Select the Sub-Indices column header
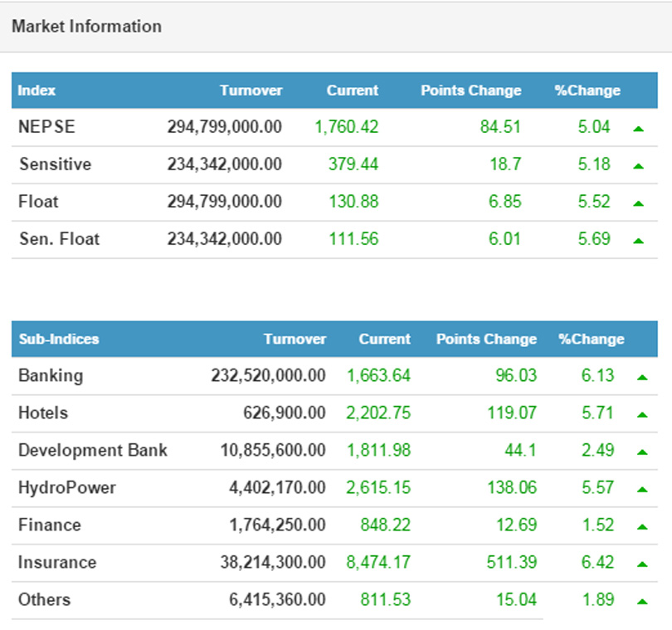This screenshot has height=630, width=672. [x=59, y=339]
